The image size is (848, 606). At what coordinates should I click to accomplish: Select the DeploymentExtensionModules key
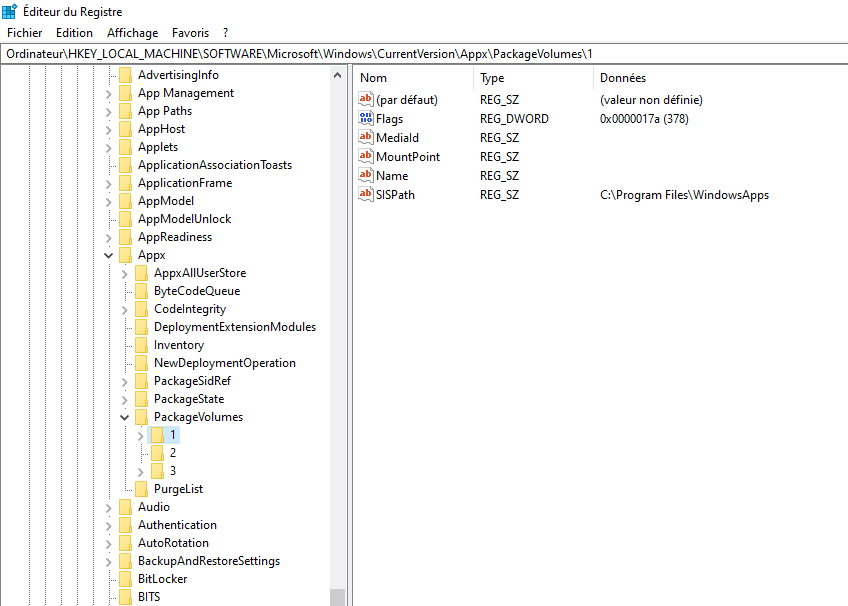235,327
